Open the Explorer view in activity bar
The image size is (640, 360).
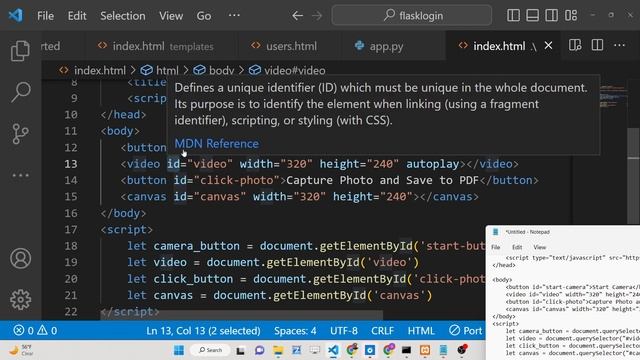(20, 51)
